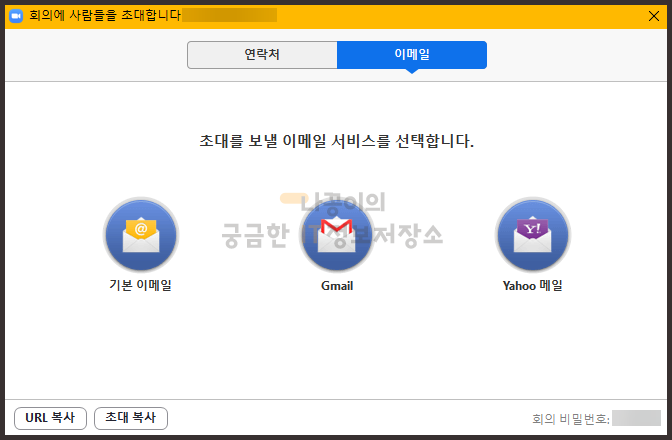Click the Zoom camera icon in title bar
The width and height of the screenshot is (672, 440).
coord(16,16)
